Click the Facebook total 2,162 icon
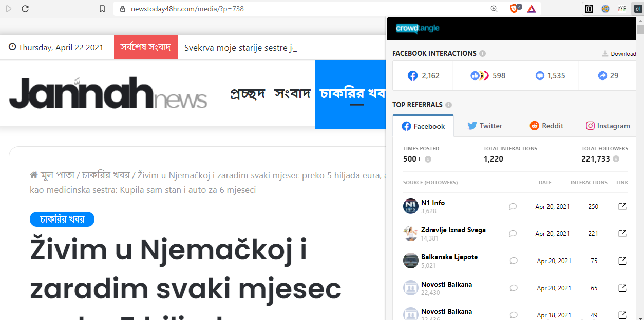The image size is (644, 320). [x=413, y=76]
